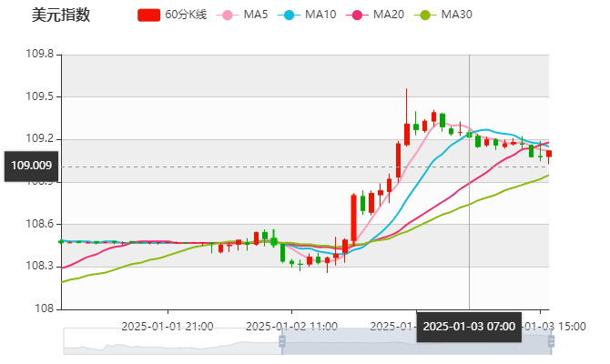Click the pink MA5 legend marker
This screenshot has height=364, width=610.
point(229,15)
